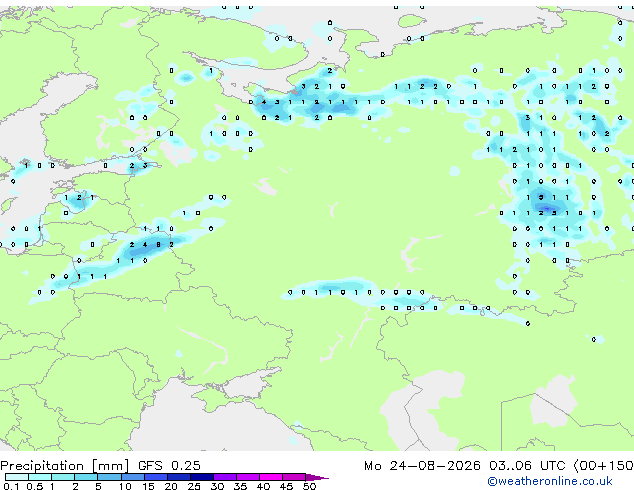Viewport: 634px width, 490px height.
Task: Click the 20–25 mm legend color swatch
Action: (x=179, y=477)
